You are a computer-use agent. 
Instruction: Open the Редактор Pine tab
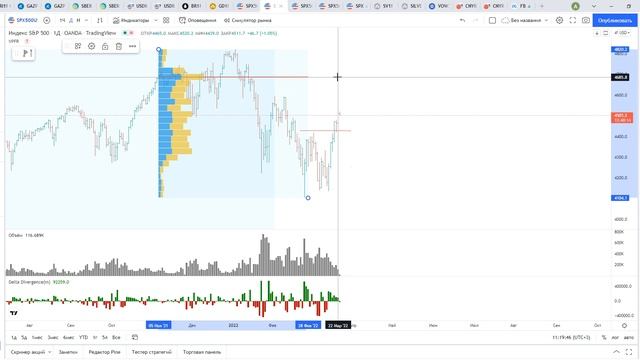[104, 352]
